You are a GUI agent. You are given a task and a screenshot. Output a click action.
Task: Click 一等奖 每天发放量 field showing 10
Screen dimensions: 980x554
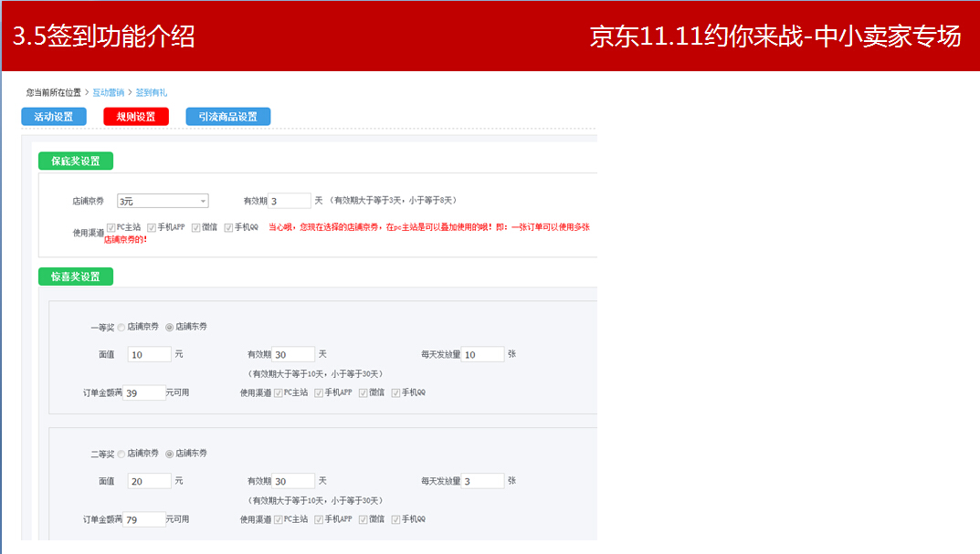482,355
